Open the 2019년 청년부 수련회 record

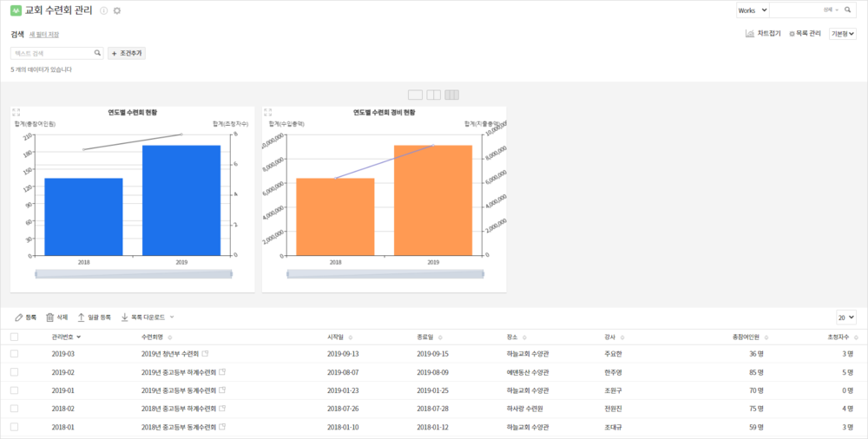click(x=170, y=354)
